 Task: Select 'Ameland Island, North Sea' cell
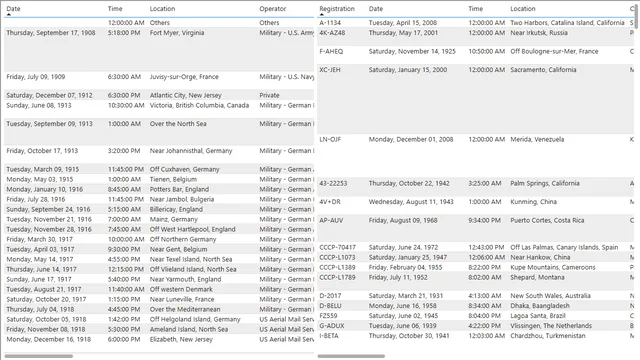click(189, 329)
